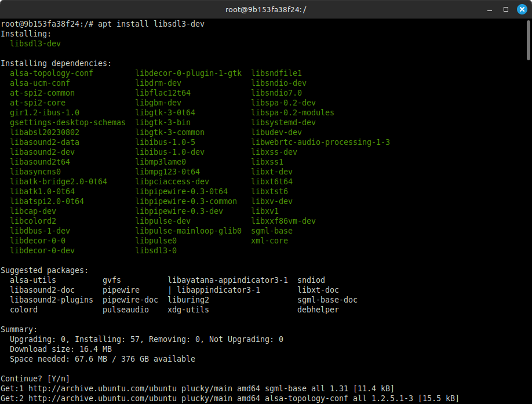Click the Get:1 sgml-base download line
532x404 pixels.
coord(197,388)
